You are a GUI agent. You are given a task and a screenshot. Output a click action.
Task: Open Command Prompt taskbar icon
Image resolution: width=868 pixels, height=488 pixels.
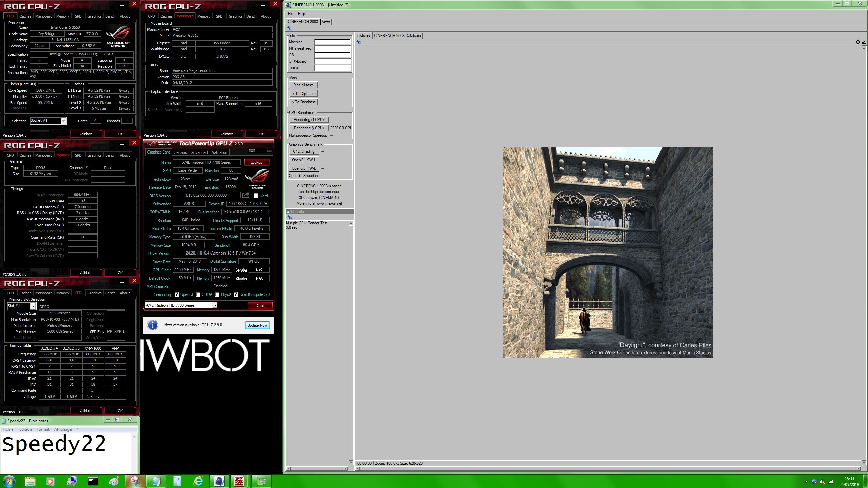pyautogui.click(x=93, y=481)
